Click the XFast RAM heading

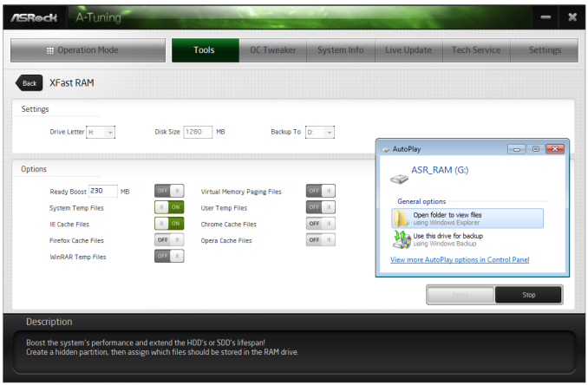[72, 83]
